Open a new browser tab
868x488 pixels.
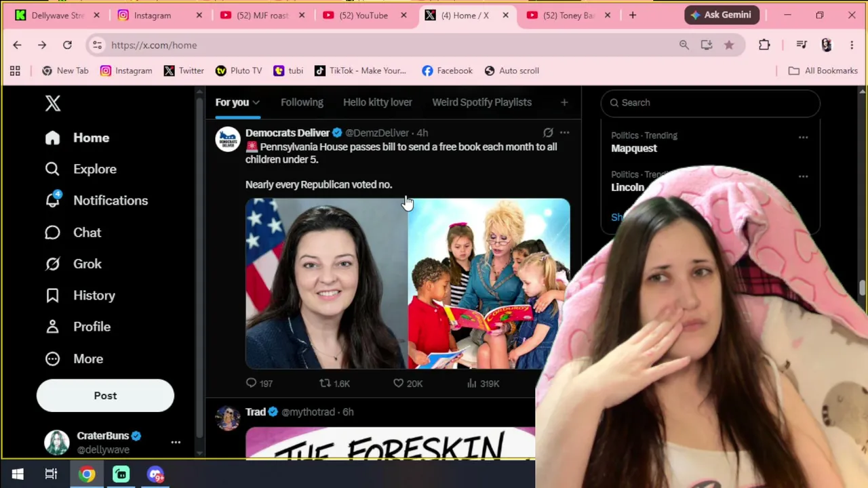pyautogui.click(x=633, y=15)
